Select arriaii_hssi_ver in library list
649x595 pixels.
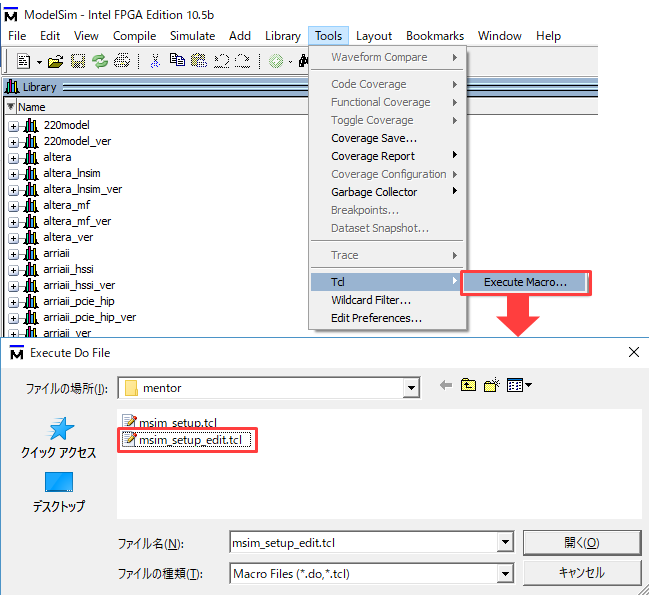coord(79,285)
